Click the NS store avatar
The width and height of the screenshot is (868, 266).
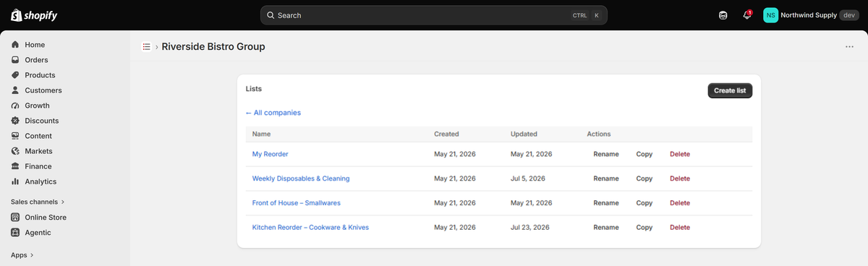pyautogui.click(x=771, y=15)
